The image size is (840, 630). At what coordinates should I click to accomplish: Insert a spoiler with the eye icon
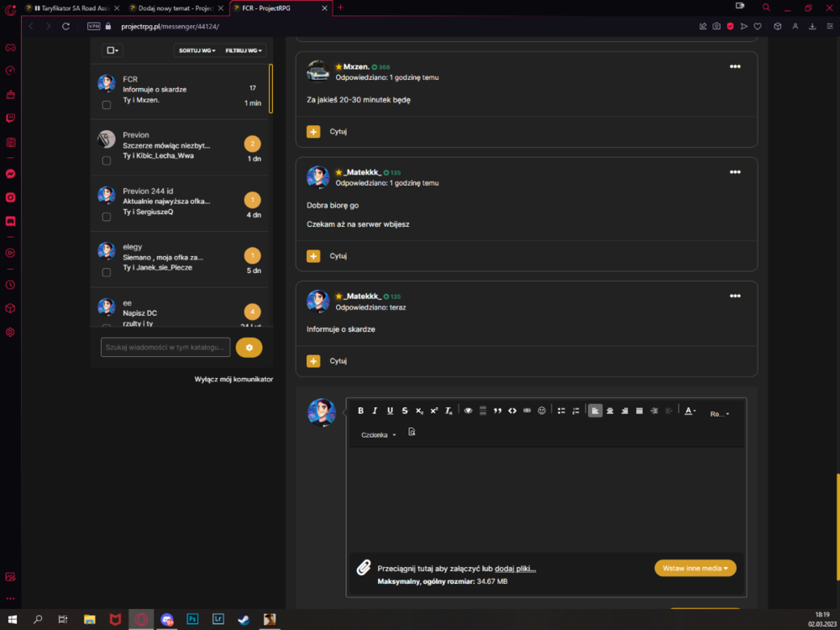click(x=468, y=411)
